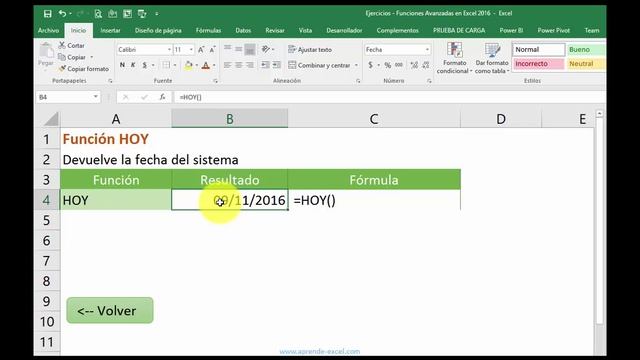Center text horizontally
The height and width of the screenshot is (360, 640).
pyautogui.click(x=239, y=65)
